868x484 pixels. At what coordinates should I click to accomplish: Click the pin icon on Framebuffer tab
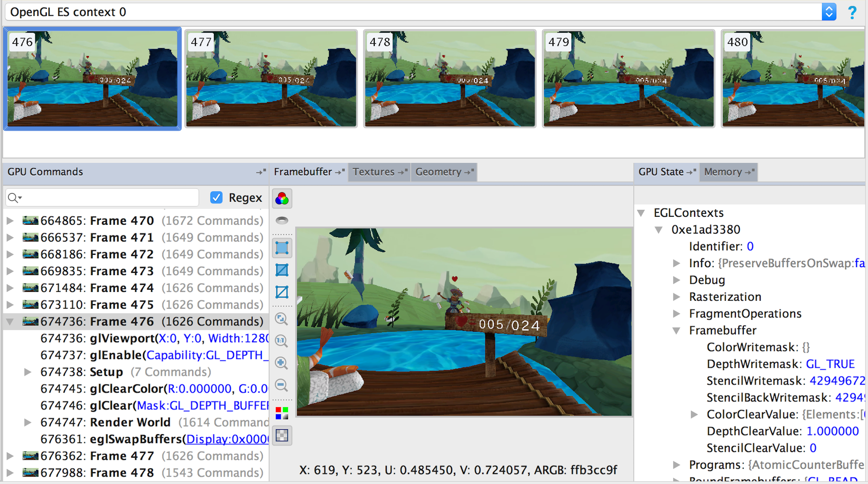point(340,172)
